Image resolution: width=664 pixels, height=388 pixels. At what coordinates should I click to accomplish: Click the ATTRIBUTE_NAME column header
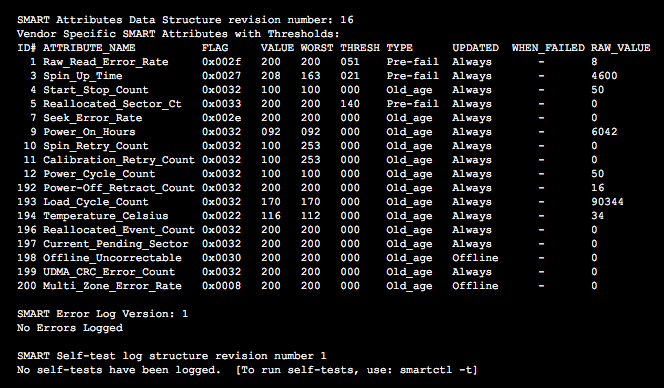89,48
